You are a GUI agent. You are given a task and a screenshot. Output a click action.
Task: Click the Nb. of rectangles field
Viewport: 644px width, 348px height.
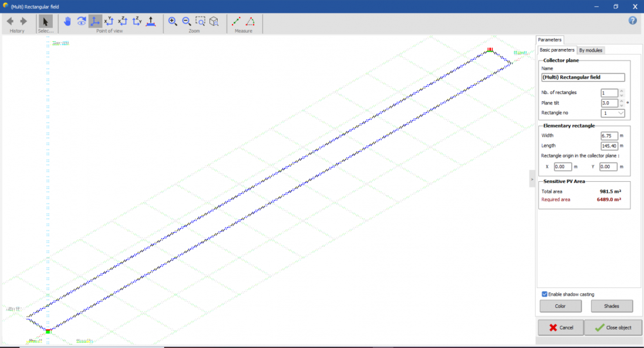click(609, 93)
